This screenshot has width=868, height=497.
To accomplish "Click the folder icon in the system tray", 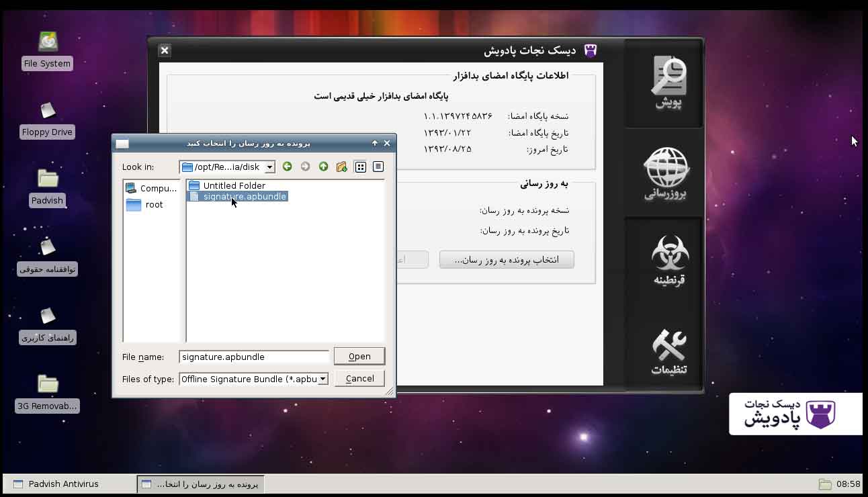I will [x=825, y=484].
